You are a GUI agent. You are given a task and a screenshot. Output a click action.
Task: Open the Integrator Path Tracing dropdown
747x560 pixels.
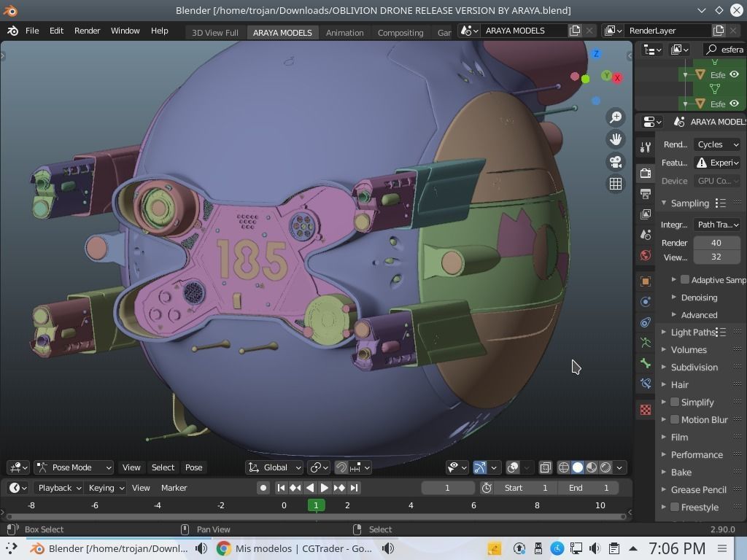(x=716, y=225)
